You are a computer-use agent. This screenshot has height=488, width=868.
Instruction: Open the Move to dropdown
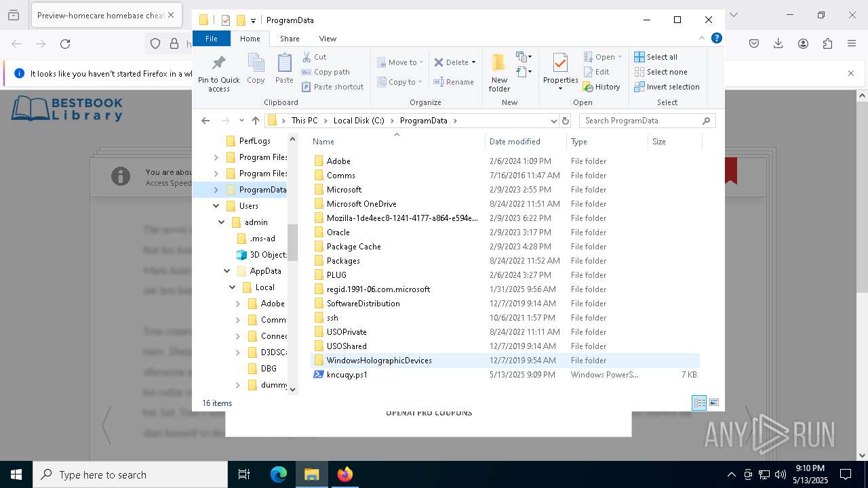pyautogui.click(x=400, y=62)
